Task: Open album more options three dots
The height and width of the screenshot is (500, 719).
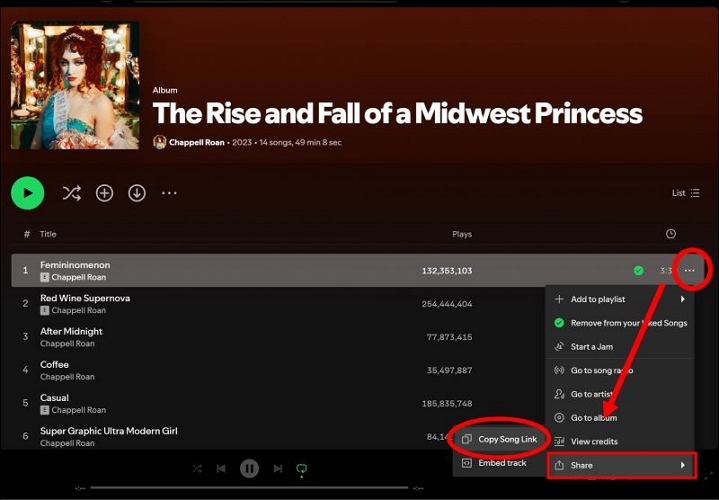Action: click(x=169, y=193)
